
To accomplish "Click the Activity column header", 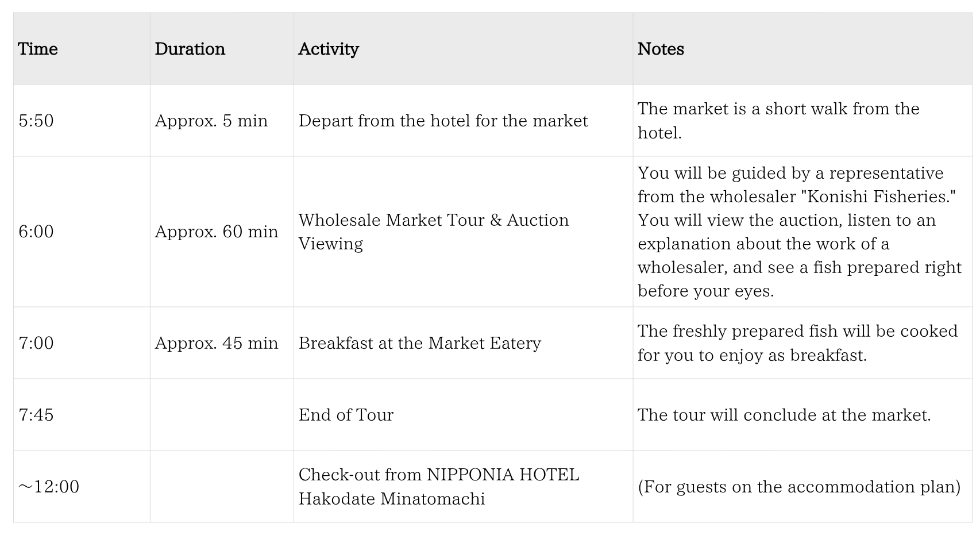I will 329,49.
